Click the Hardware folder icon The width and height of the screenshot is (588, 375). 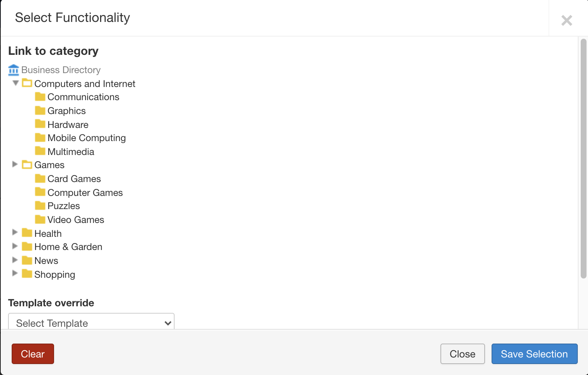[x=40, y=124]
